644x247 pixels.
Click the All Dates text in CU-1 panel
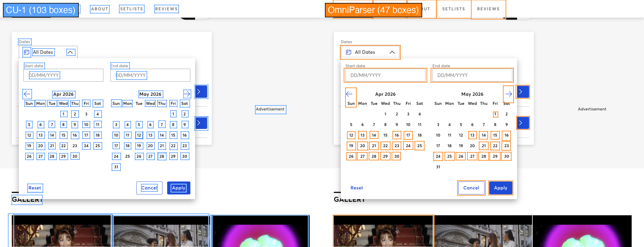coord(43,52)
